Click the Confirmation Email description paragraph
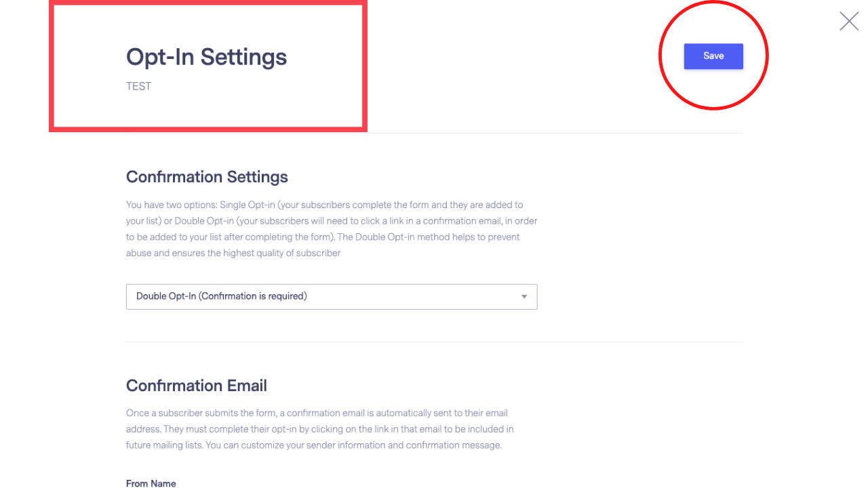Image resolution: width=868 pixels, height=488 pixels. [320, 429]
